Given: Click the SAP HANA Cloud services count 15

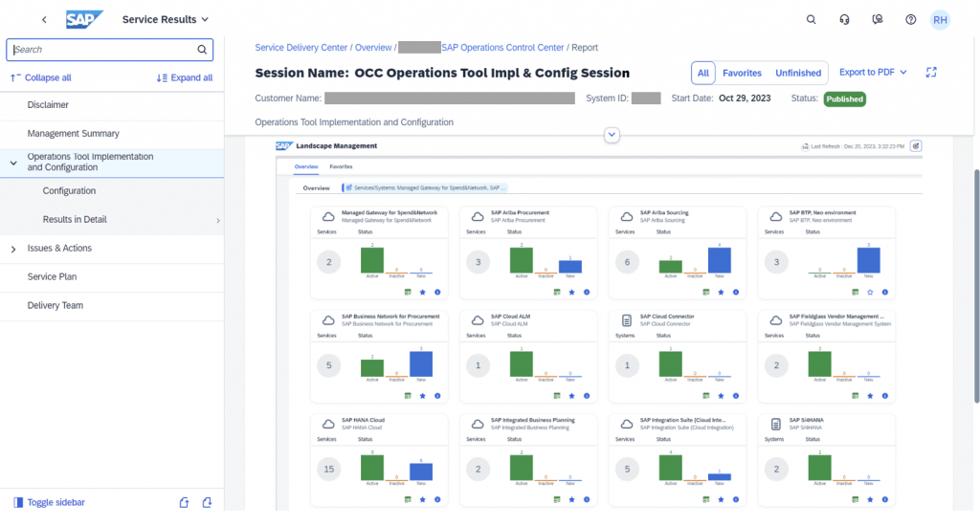Looking at the screenshot, I should coord(329,470).
